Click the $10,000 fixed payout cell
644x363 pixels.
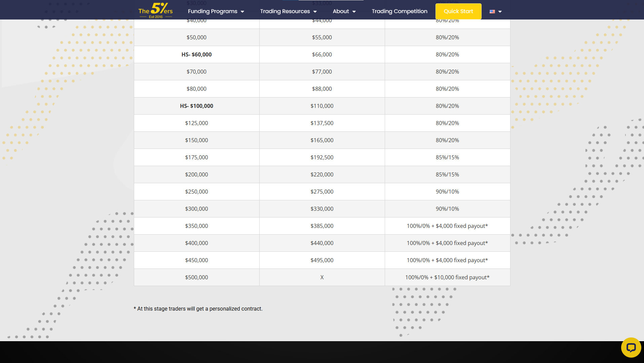(x=447, y=277)
